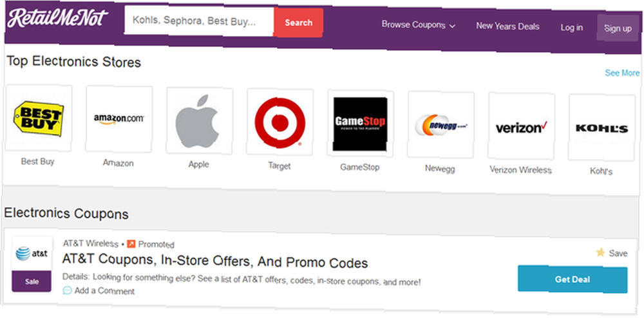Expand the Browse Coupons dropdown
The image size is (644, 318).
[418, 25]
